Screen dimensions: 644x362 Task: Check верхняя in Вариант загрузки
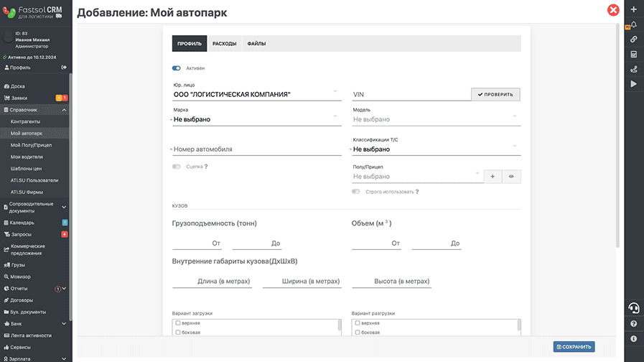click(178, 323)
